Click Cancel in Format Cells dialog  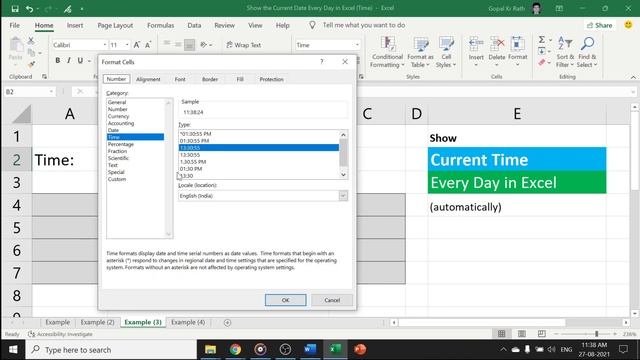pos(332,300)
